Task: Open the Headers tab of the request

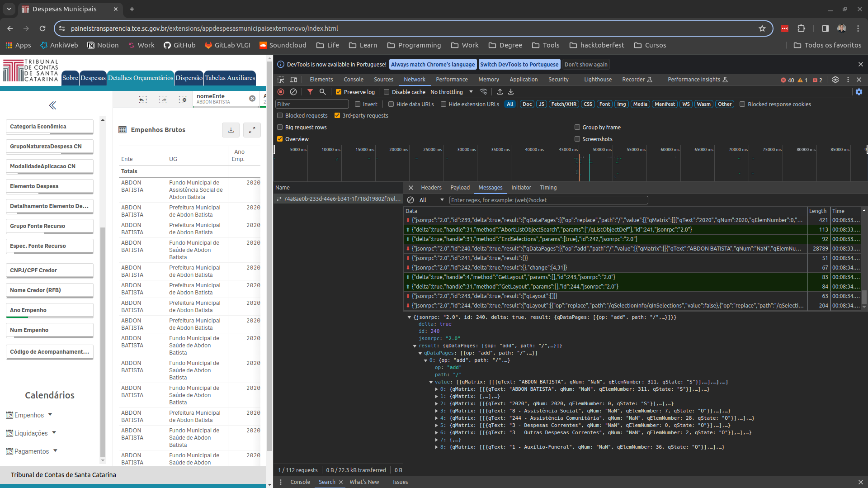Action: point(431,187)
